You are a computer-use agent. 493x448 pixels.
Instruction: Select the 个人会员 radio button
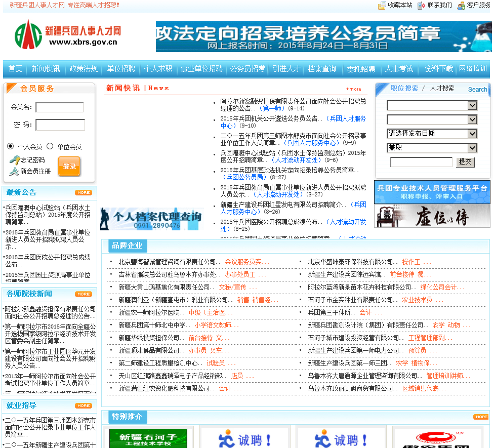(10, 146)
